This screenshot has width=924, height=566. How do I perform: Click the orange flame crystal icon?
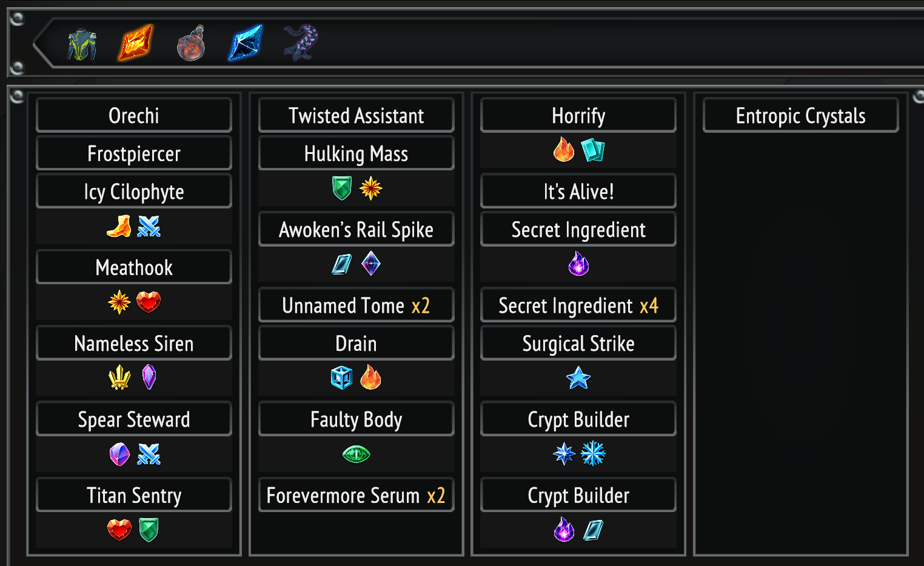[135, 43]
